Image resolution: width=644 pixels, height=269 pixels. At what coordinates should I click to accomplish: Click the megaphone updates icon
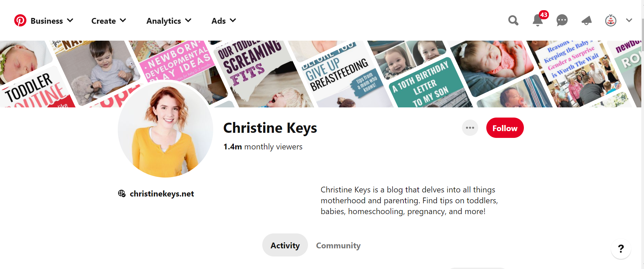tap(586, 21)
